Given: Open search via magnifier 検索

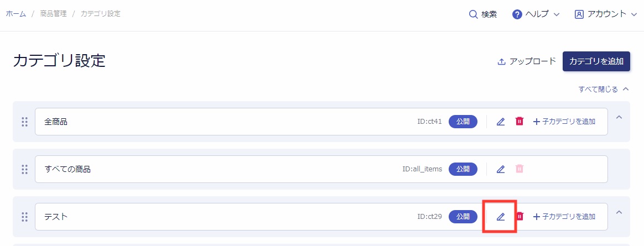Looking at the screenshot, I should pyautogui.click(x=483, y=14).
